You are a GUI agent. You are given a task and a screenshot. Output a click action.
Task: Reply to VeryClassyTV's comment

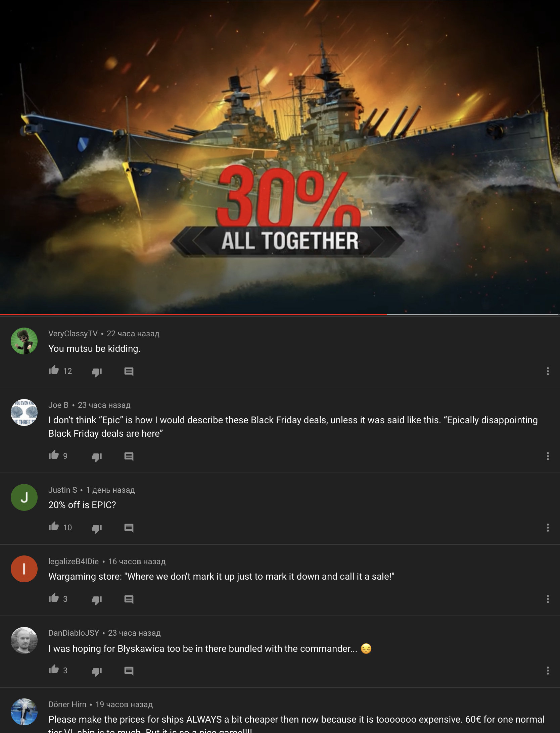(129, 372)
